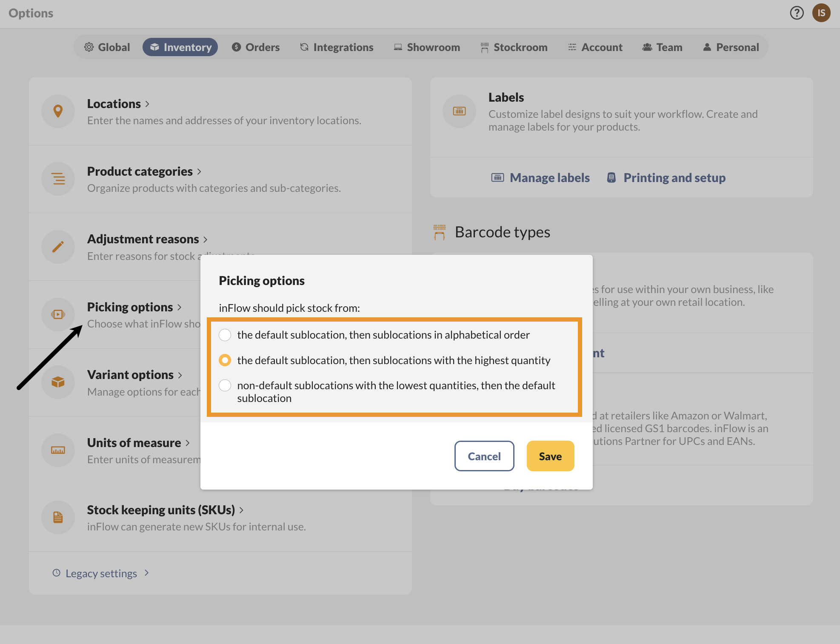Click the Stock keeping units document icon
The image size is (840, 644).
(58, 517)
